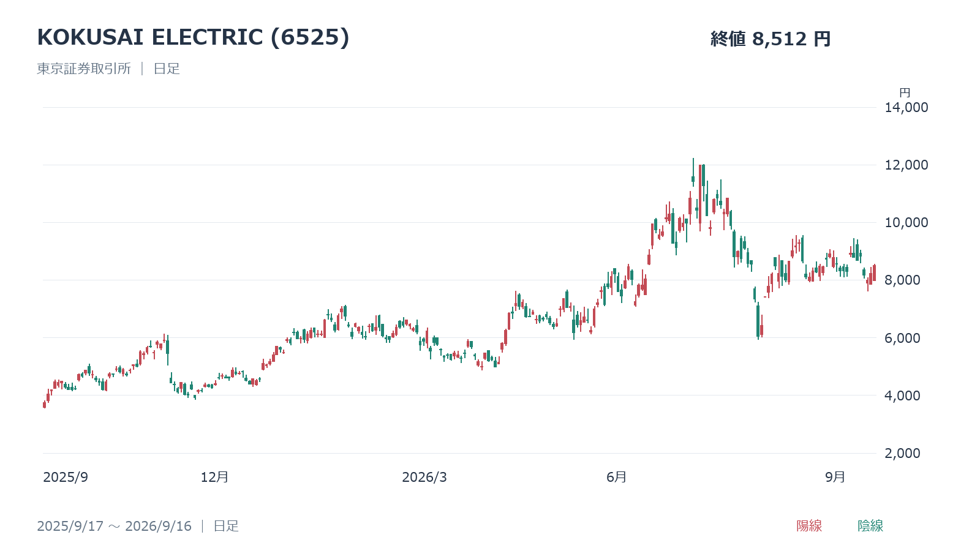Click the 9月 x-axis date label
The image size is (980, 551).
point(835,477)
